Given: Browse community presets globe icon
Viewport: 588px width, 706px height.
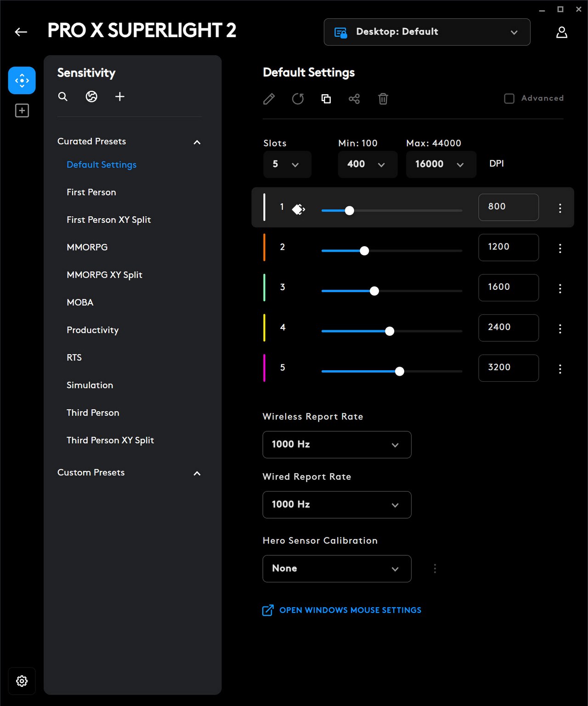Looking at the screenshot, I should pyautogui.click(x=91, y=96).
